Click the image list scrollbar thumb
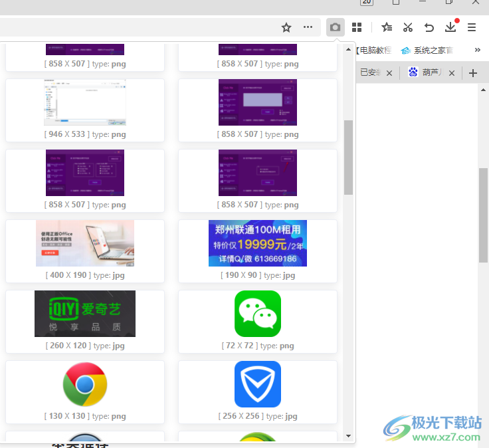 click(348, 158)
